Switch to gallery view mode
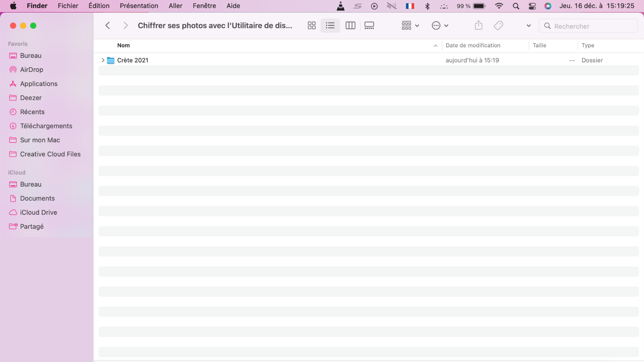This screenshot has height=362, width=644. (x=369, y=25)
